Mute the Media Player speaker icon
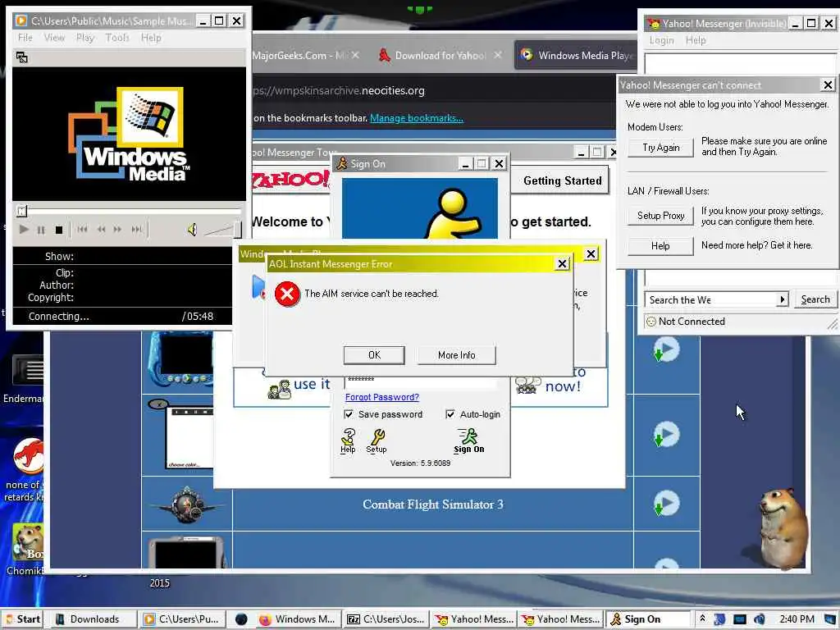 click(192, 230)
